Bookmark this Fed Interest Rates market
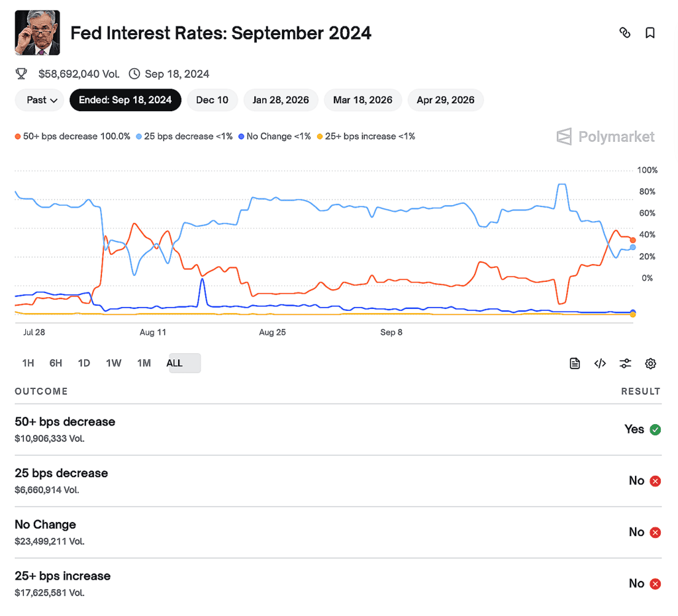The image size is (678, 616). 650,32
